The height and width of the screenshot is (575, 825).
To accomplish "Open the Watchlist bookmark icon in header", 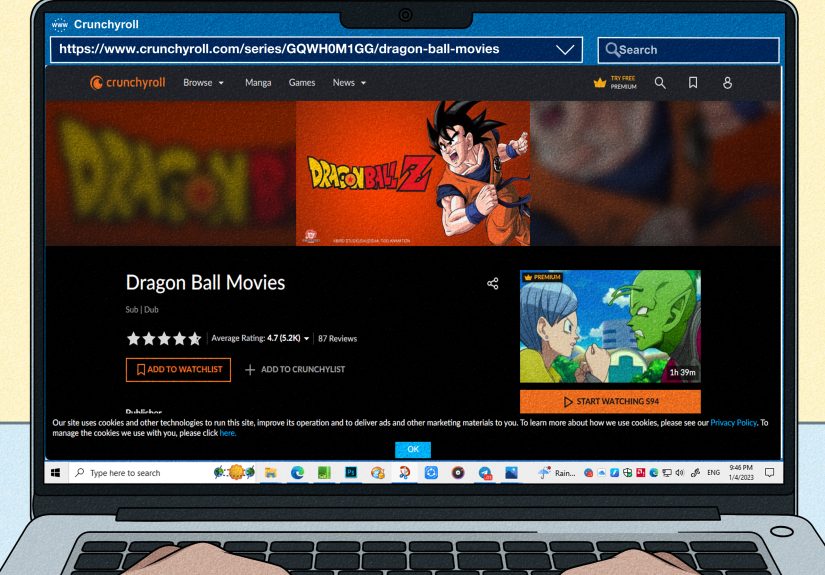I will 693,83.
